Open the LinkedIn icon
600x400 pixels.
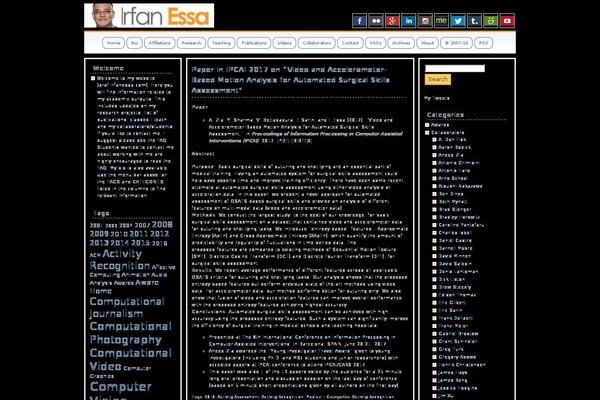point(409,21)
